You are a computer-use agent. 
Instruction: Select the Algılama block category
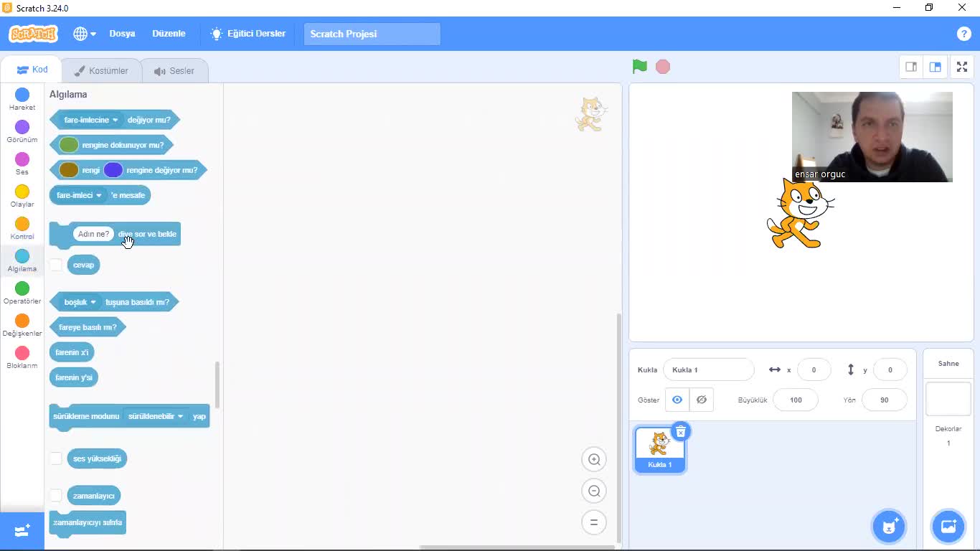(x=22, y=260)
